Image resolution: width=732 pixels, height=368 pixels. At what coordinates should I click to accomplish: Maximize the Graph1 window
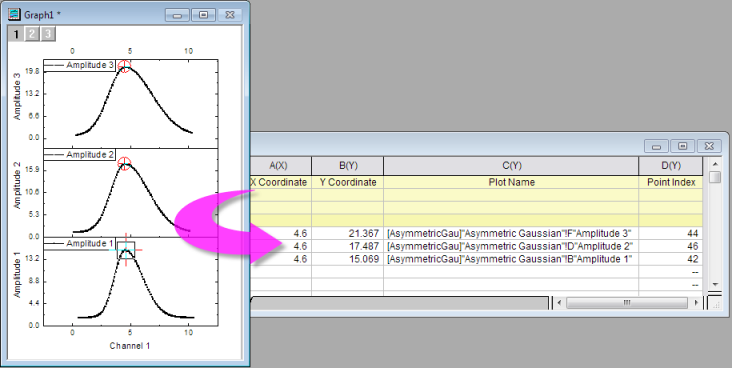[x=204, y=15]
